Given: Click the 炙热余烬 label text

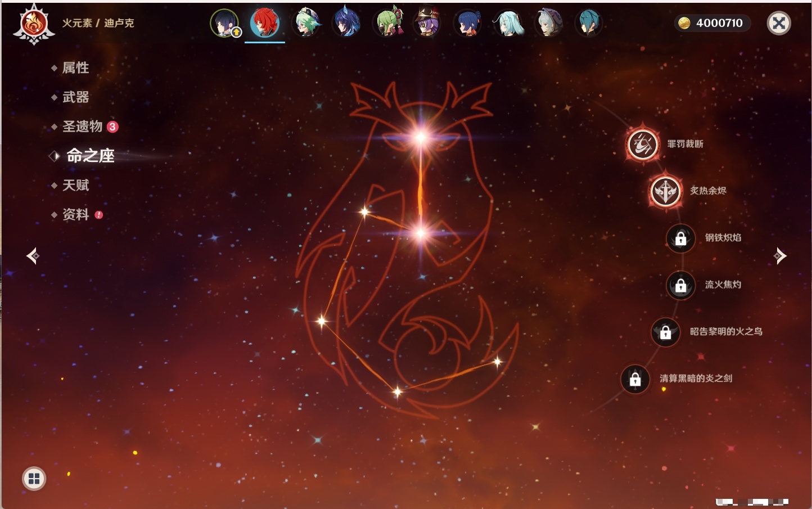Looking at the screenshot, I should click(708, 191).
